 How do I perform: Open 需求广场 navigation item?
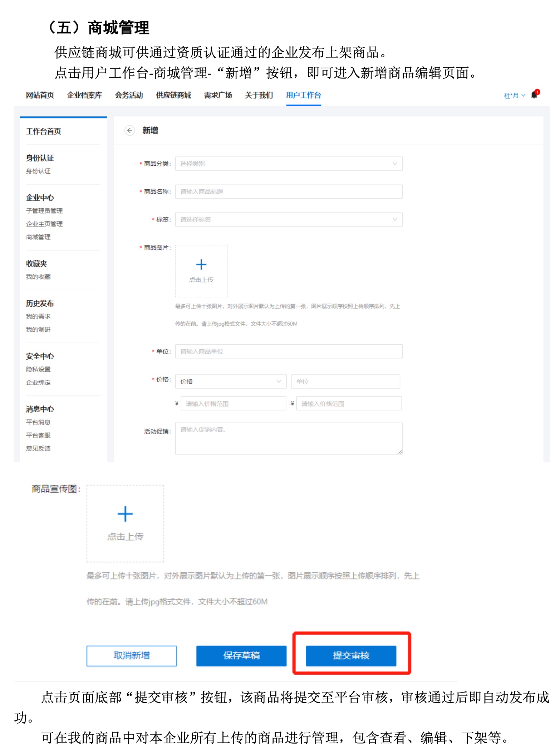(x=218, y=95)
